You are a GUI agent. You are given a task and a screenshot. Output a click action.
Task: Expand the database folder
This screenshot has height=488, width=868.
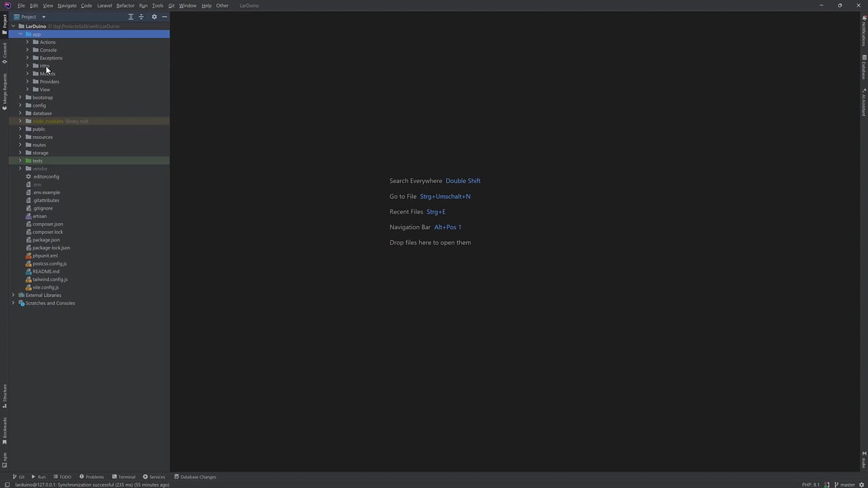(20, 113)
